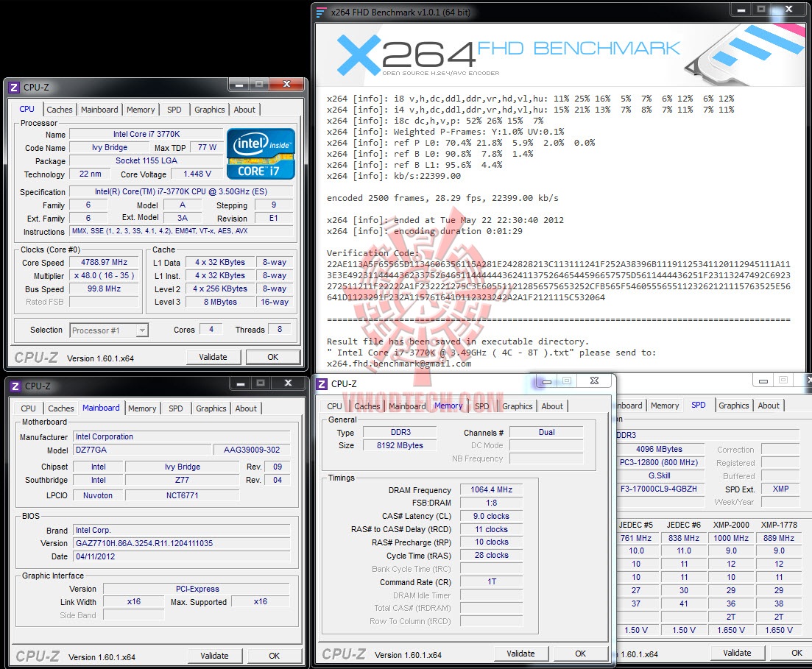Click OK in the CPU tab window
Image resolution: width=812 pixels, height=669 pixels.
click(273, 357)
